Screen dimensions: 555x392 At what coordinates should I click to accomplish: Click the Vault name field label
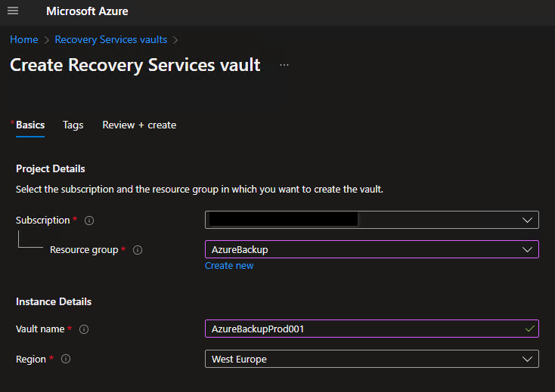pyautogui.click(x=40, y=329)
